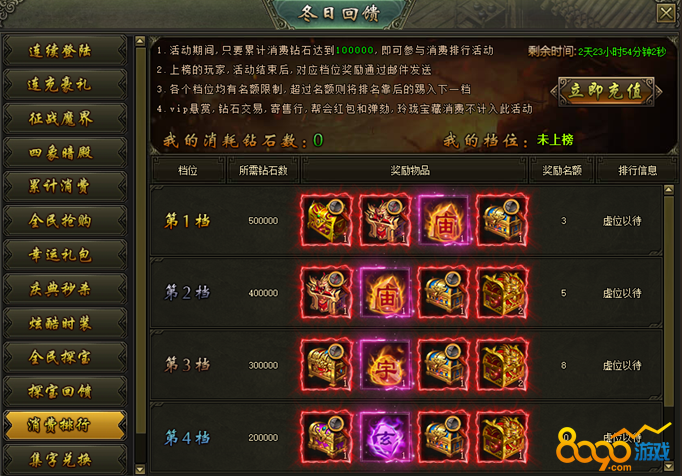Image resolution: width=682 pixels, height=476 pixels.
Task: Select the flaming 宇 rune icon in 第3档
Action: (x=385, y=365)
